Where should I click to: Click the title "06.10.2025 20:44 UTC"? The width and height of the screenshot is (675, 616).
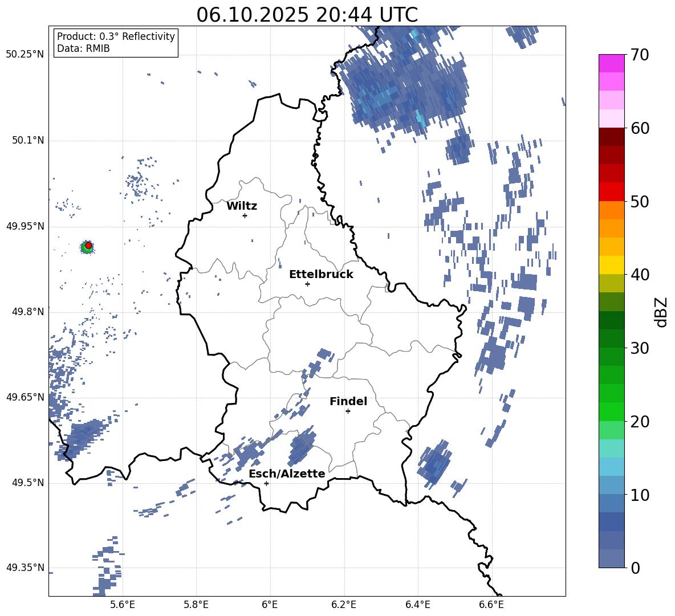[x=307, y=15]
